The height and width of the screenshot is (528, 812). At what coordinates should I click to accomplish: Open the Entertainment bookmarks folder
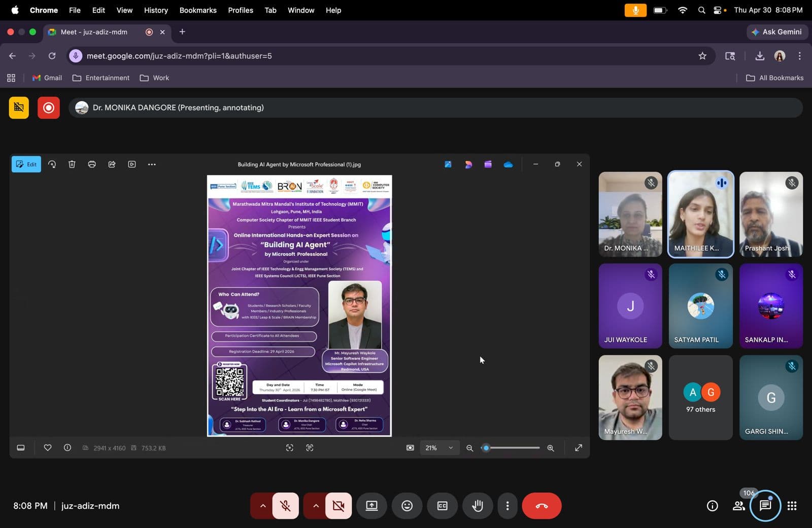pos(101,78)
